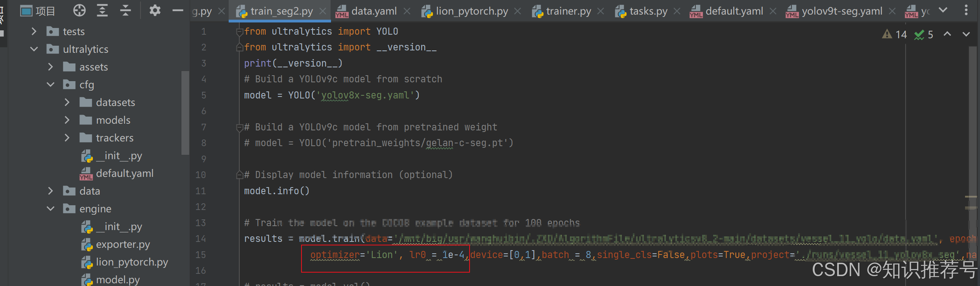Image resolution: width=980 pixels, height=286 pixels.
Task: Close the trainer.py tab
Action: [601, 11]
